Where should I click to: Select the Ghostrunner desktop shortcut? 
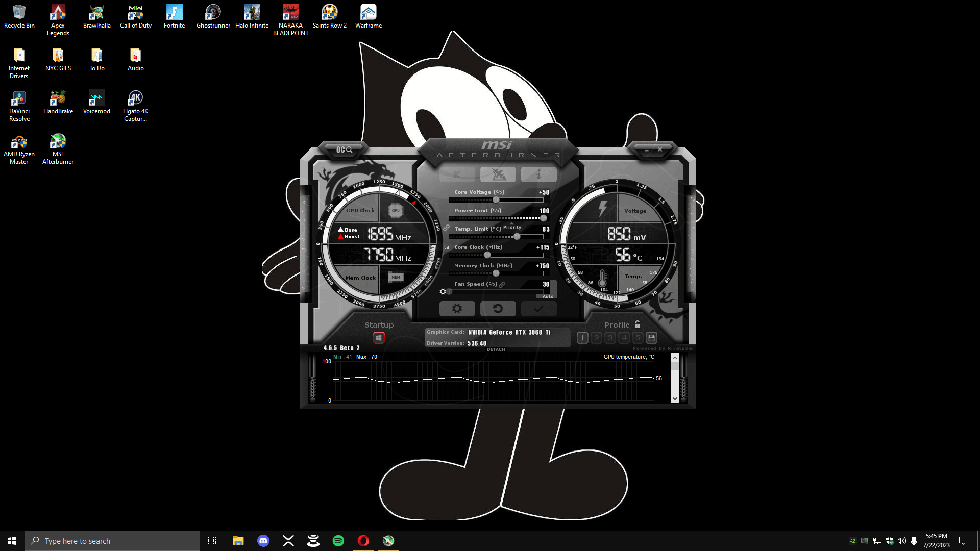coord(213,16)
